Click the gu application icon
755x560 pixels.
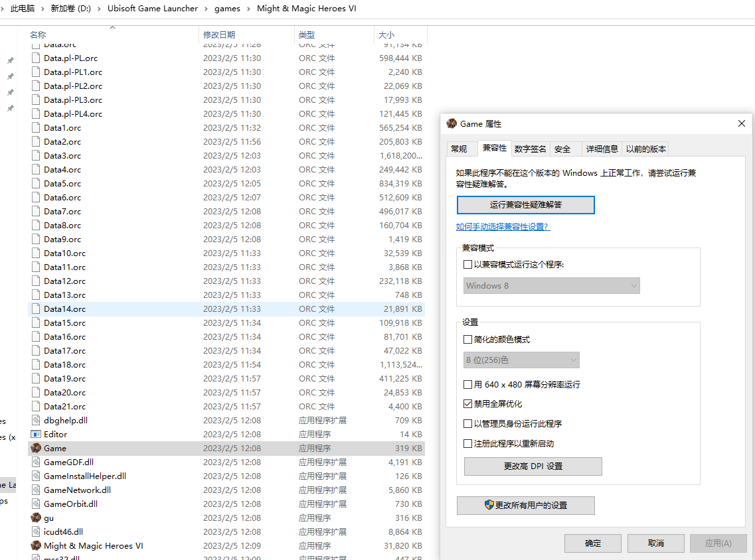[37, 518]
